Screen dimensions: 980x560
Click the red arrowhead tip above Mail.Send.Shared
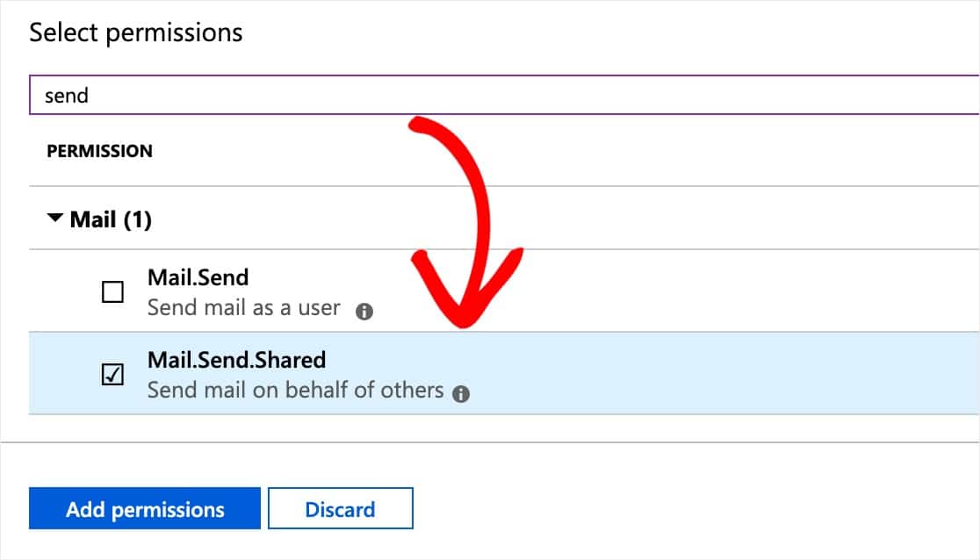(463, 319)
